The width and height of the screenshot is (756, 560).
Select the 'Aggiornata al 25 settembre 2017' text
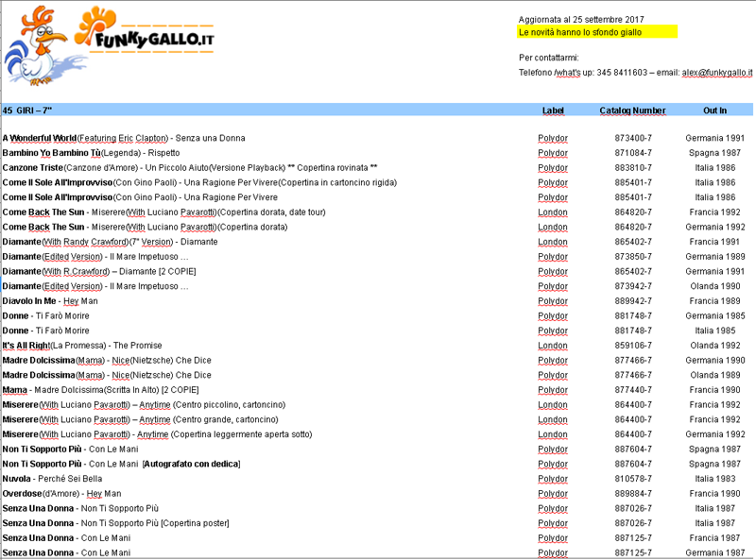pyautogui.click(x=581, y=20)
